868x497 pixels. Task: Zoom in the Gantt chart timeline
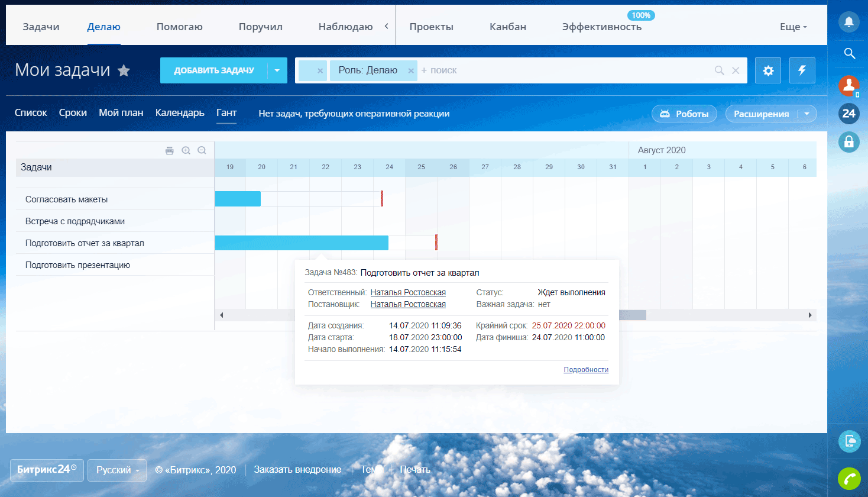[x=186, y=150]
